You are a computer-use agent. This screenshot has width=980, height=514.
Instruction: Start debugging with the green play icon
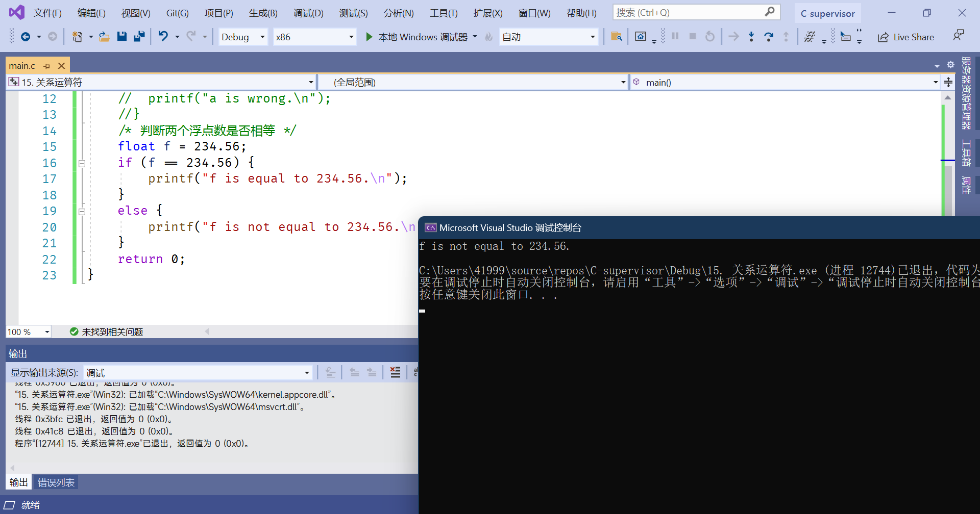(369, 37)
